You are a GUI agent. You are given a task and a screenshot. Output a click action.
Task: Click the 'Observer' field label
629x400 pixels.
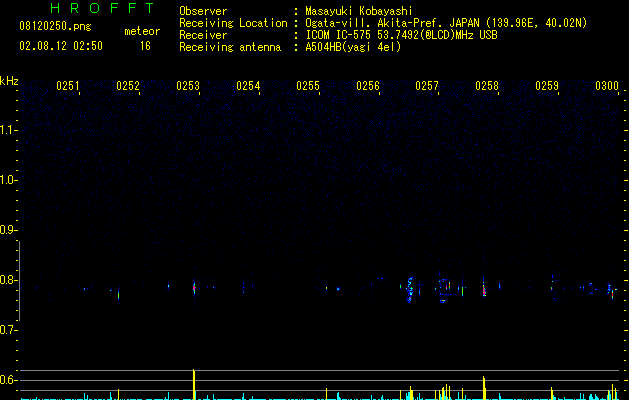pos(203,11)
